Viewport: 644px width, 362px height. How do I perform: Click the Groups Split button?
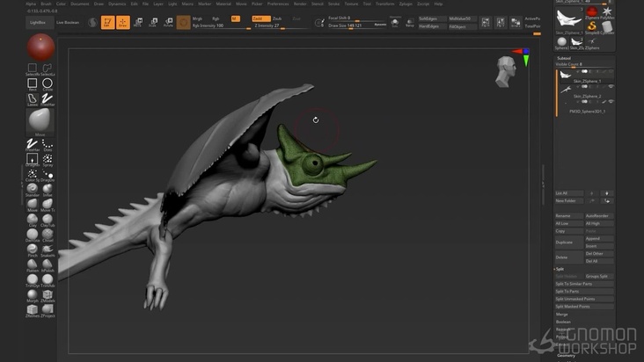(598, 276)
